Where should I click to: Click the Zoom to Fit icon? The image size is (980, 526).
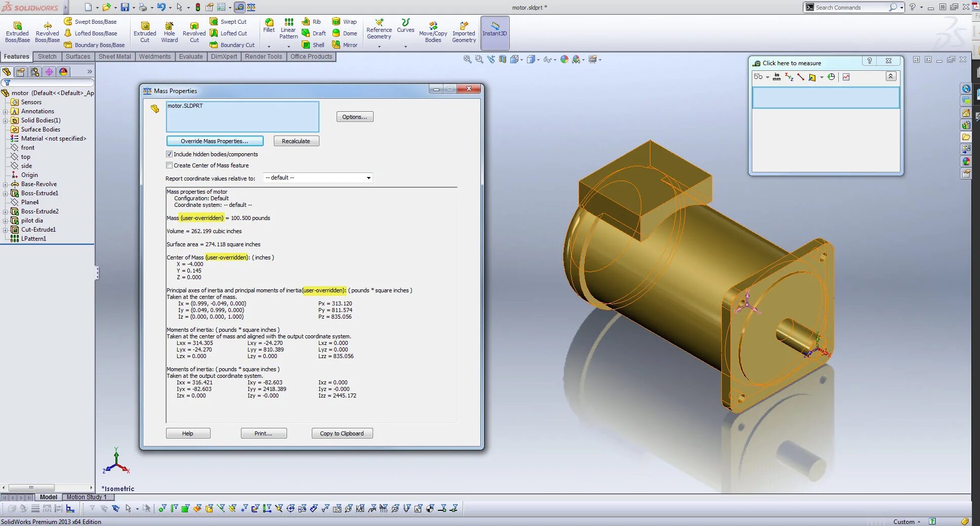point(467,59)
